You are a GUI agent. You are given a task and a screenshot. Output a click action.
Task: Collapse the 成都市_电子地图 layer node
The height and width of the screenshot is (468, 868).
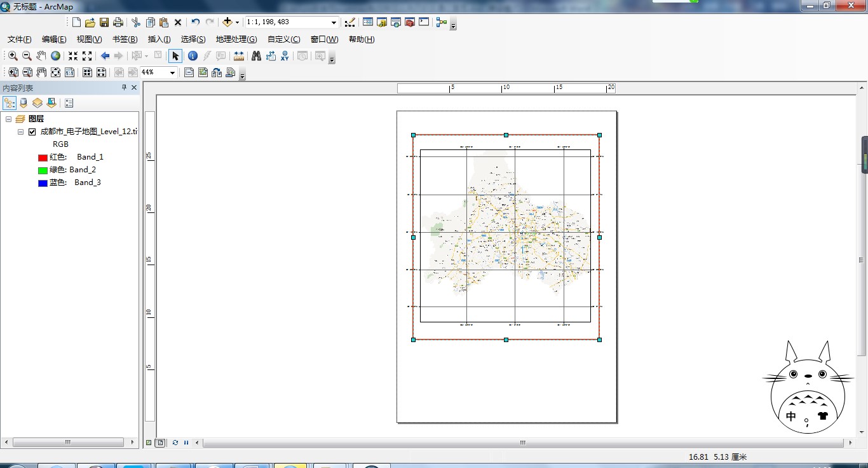[20, 132]
